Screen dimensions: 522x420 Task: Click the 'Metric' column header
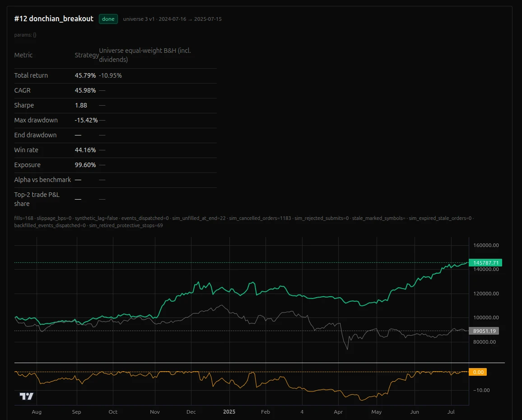[x=23, y=55]
